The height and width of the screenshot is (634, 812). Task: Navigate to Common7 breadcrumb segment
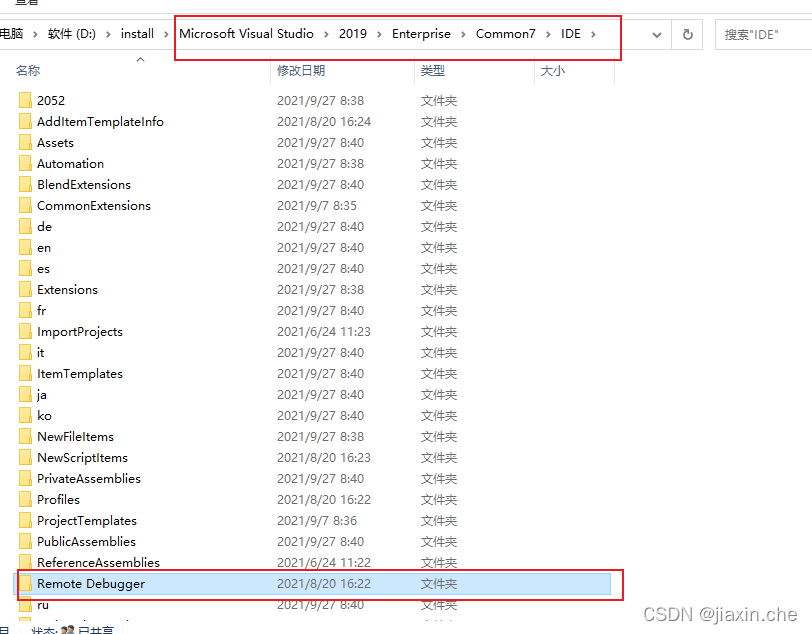pos(505,34)
